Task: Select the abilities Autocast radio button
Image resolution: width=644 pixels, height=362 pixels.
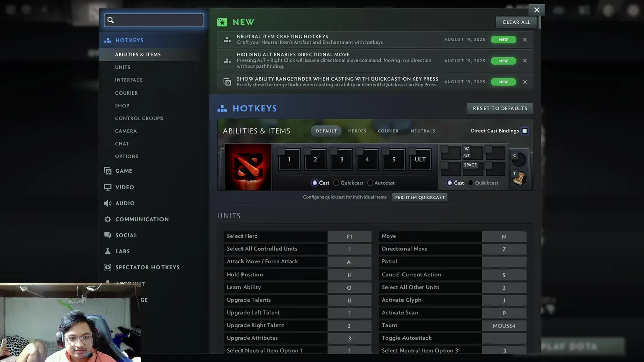Action: pos(370,183)
